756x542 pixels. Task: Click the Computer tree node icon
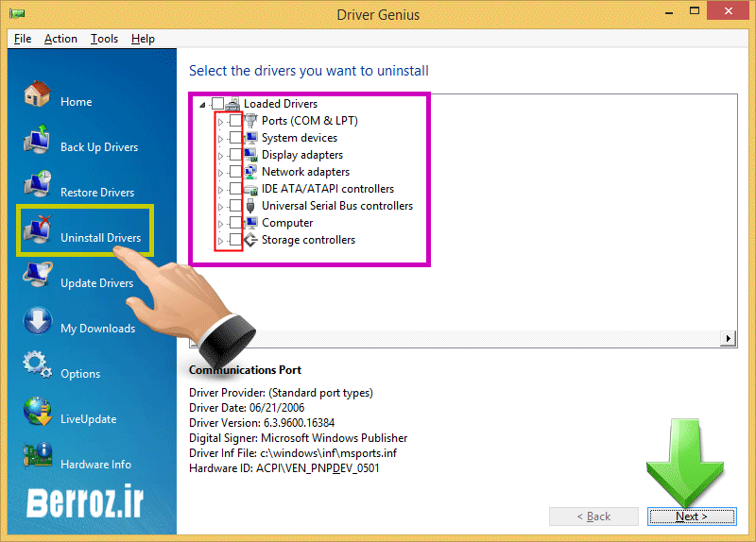[x=250, y=223]
